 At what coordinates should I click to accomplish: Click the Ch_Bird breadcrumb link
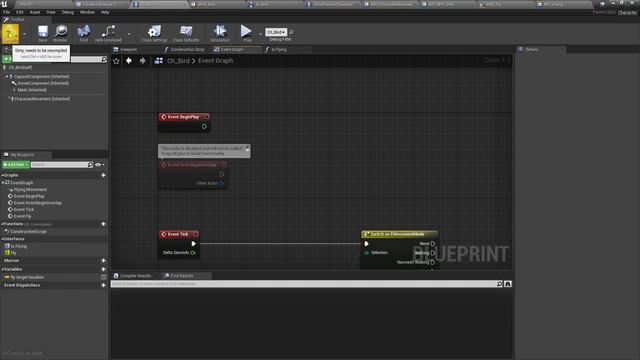click(x=178, y=60)
